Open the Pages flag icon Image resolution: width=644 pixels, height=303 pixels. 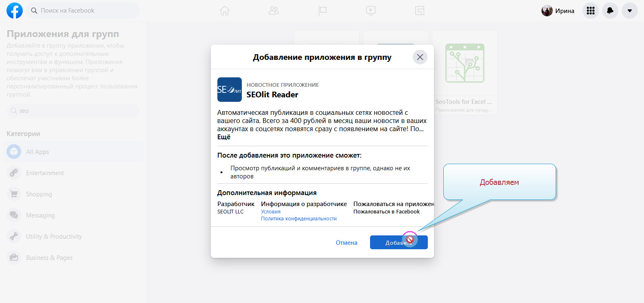point(322,11)
